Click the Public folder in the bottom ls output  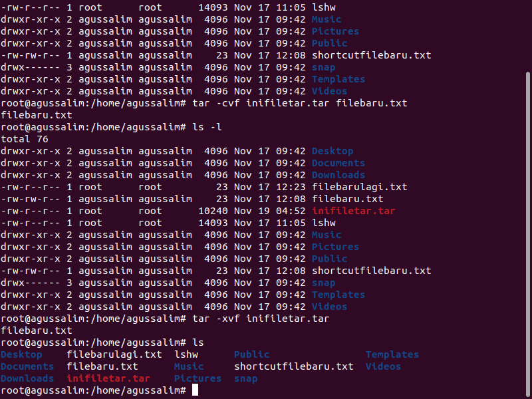(252, 354)
